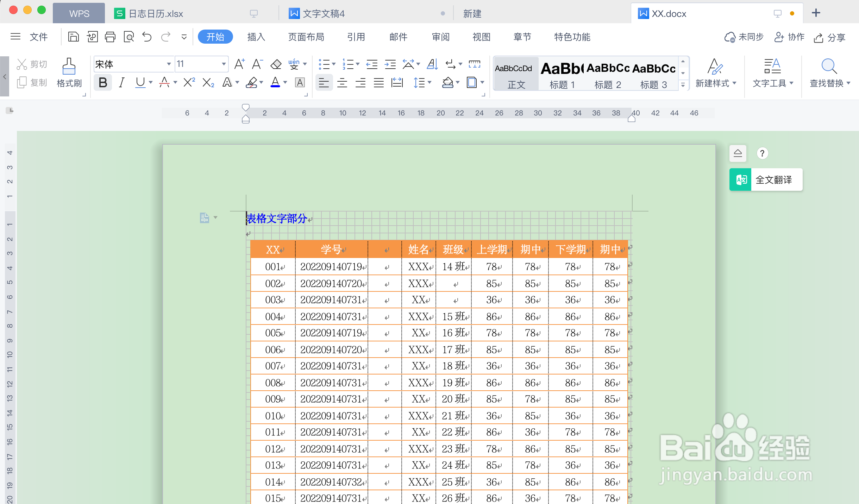The image size is (859, 504).
Task: Click the Format Painter (格式刷) icon
Action: point(69,73)
